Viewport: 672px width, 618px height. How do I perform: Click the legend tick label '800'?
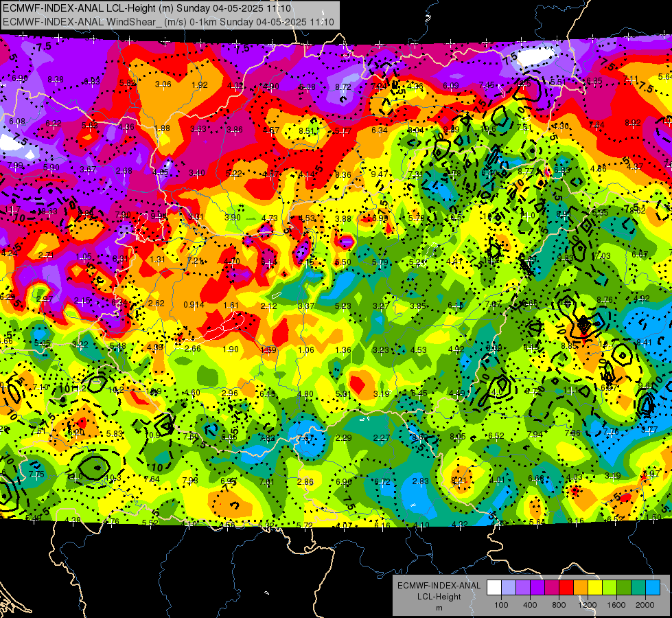tap(559, 605)
